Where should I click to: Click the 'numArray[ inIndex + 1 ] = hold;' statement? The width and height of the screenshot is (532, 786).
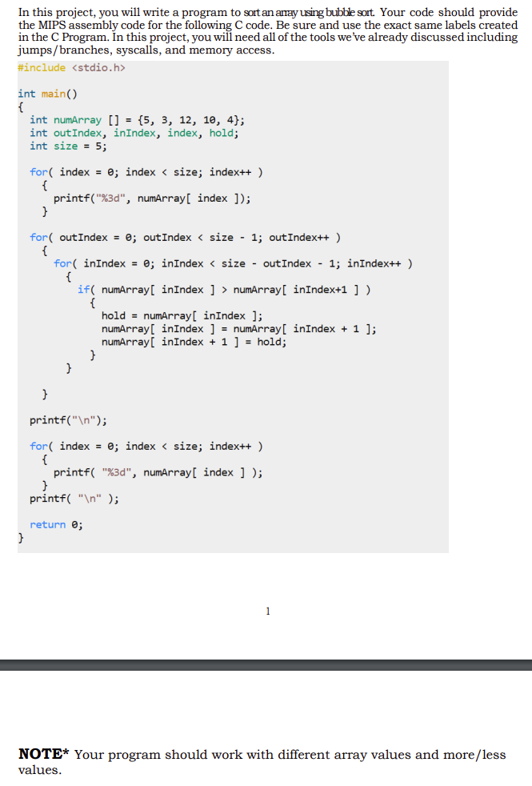pyautogui.click(x=194, y=341)
